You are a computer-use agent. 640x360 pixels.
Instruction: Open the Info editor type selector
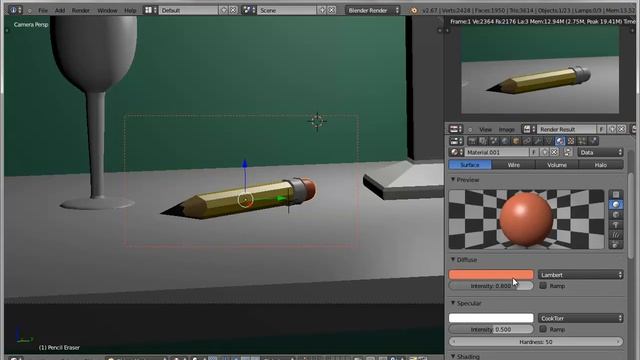coord(16,10)
